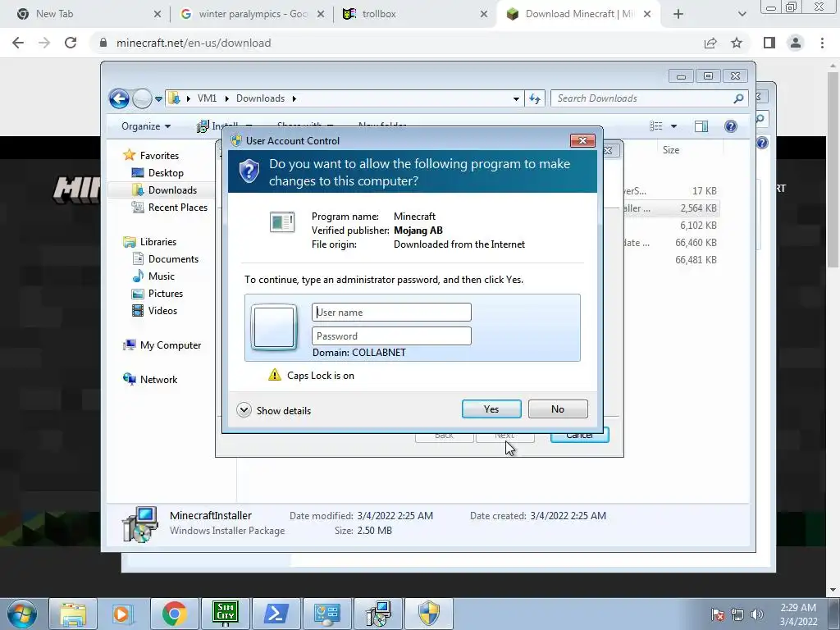This screenshot has width=840, height=630.
Task: Focus the User name field
Action: pos(391,313)
